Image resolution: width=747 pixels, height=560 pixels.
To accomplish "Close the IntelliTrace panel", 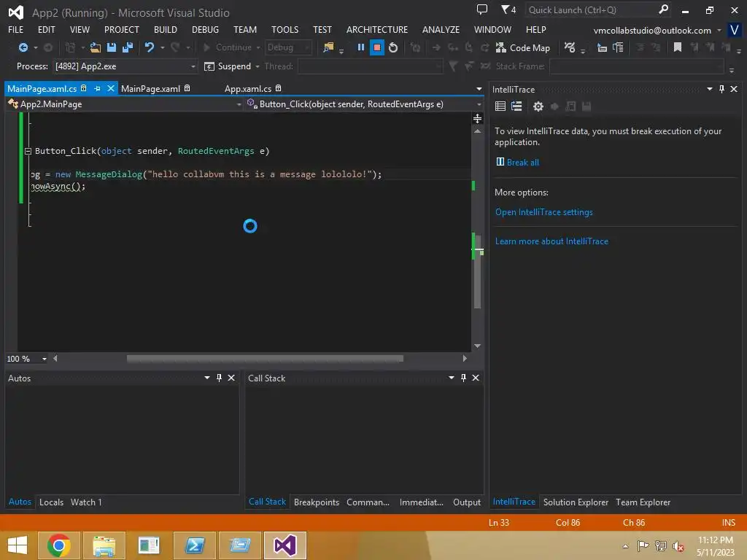I will pyautogui.click(x=734, y=89).
